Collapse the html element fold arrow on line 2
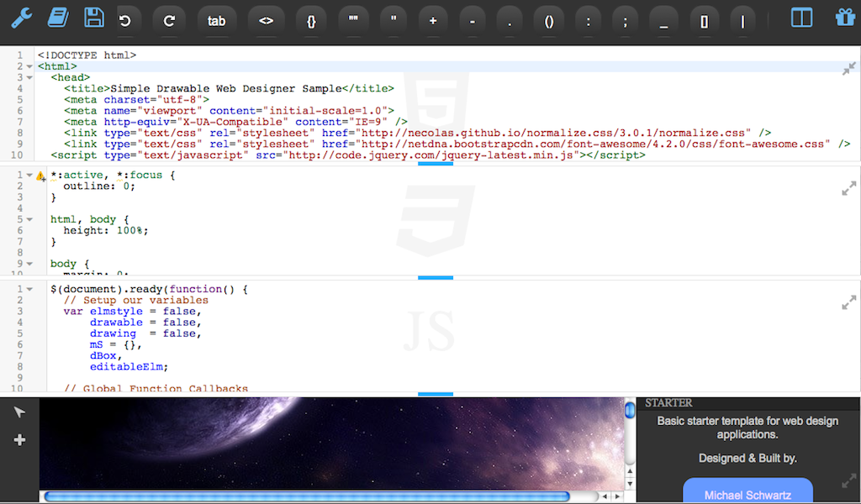This screenshot has height=504, width=861. [29, 66]
